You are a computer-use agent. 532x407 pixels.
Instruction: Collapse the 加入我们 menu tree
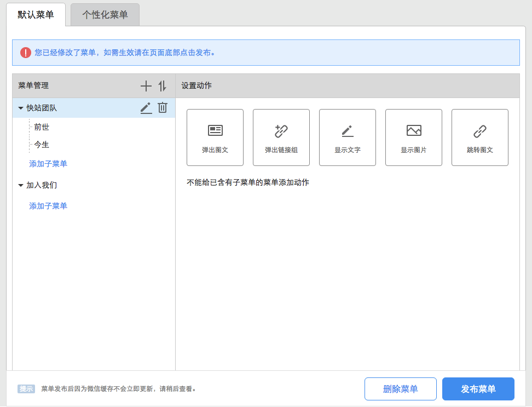(x=21, y=186)
